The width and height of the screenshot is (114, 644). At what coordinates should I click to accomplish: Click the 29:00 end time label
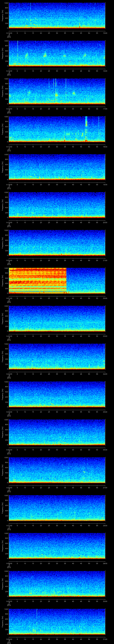[x=105, y=564]
